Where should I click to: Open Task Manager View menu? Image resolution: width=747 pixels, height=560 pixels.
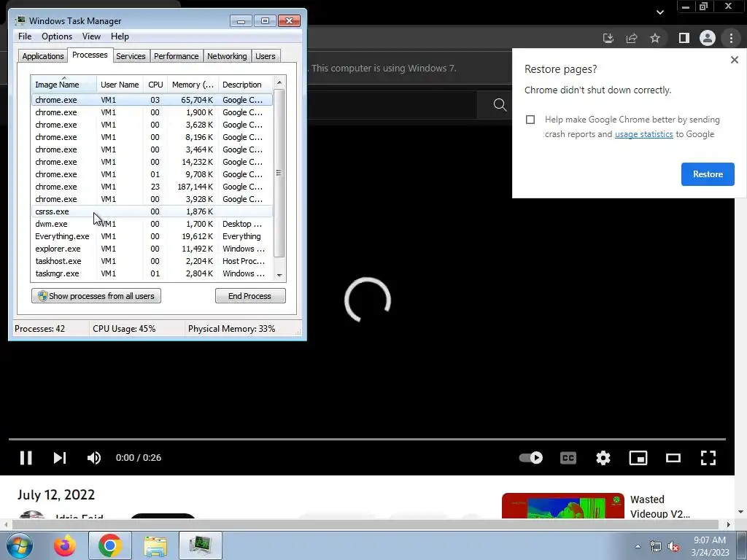91,36
